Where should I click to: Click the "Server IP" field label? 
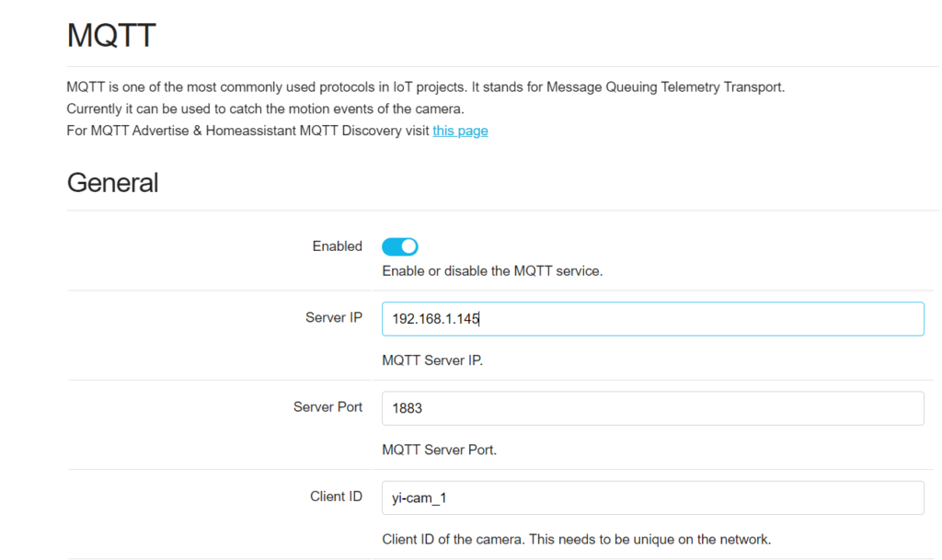point(334,317)
